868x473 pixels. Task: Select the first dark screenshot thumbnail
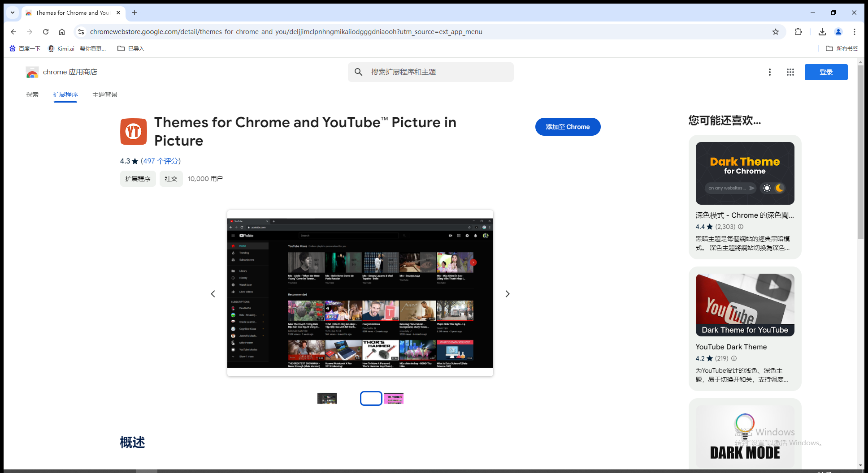pos(327,398)
